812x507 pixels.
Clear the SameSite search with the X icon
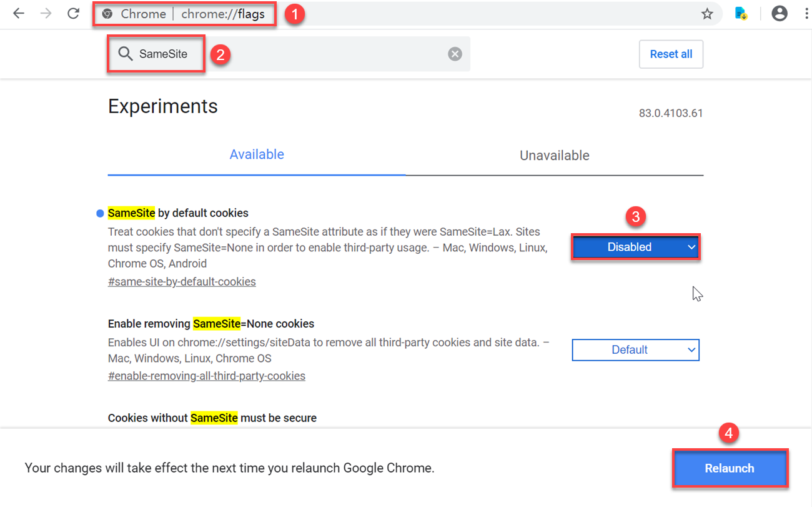coord(455,53)
